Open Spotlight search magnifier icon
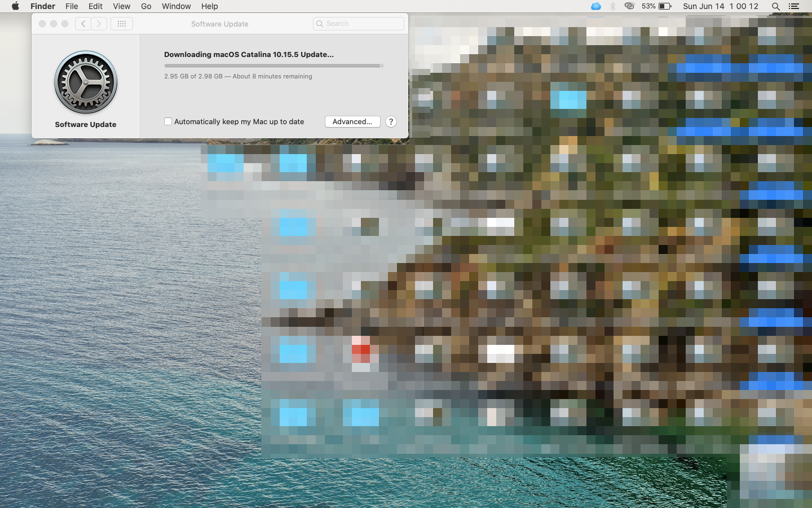812x508 pixels. coord(775,6)
